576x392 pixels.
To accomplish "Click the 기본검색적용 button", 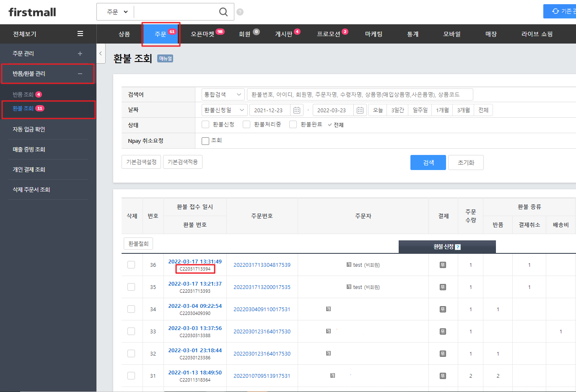I will coord(183,162).
